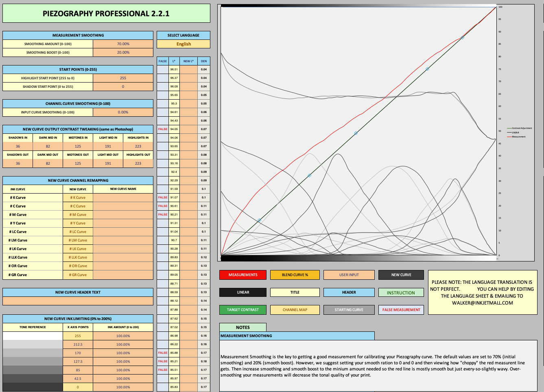Viewport: 544px width, 392px height.
Task: Click the FALSE MEASUREMENT legend box
Action: pyautogui.click(x=401, y=310)
